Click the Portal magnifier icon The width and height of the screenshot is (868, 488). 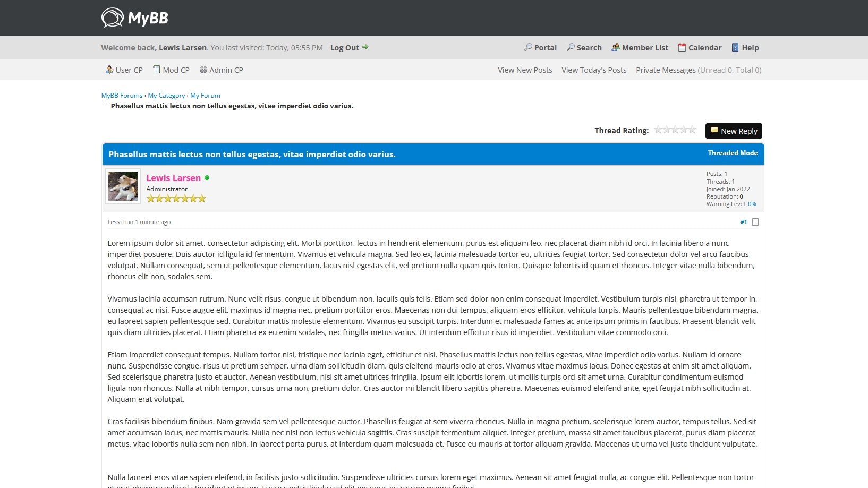528,47
